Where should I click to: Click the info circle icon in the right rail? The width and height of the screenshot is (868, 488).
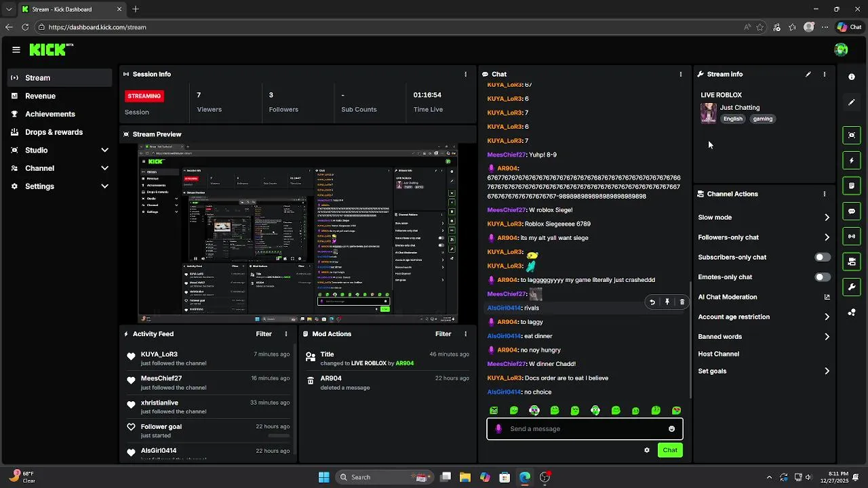point(852,77)
